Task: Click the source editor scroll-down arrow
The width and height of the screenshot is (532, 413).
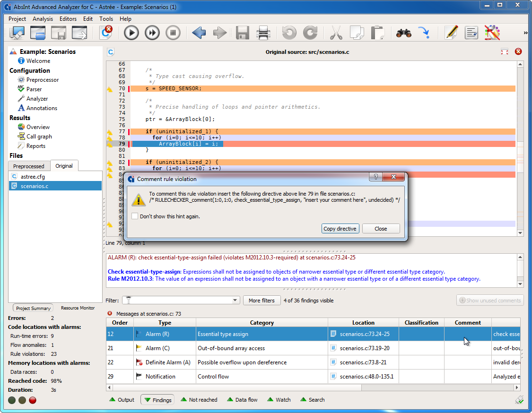Action: pos(520,233)
